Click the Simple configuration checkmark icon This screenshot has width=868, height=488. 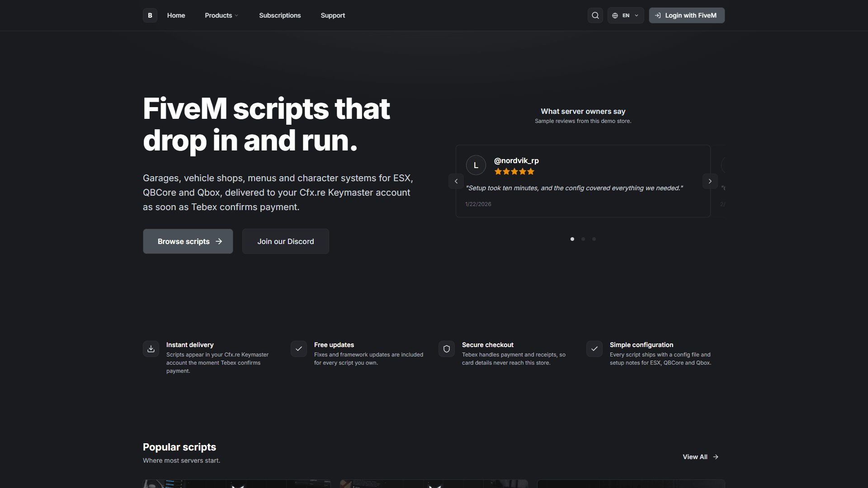pos(594,349)
